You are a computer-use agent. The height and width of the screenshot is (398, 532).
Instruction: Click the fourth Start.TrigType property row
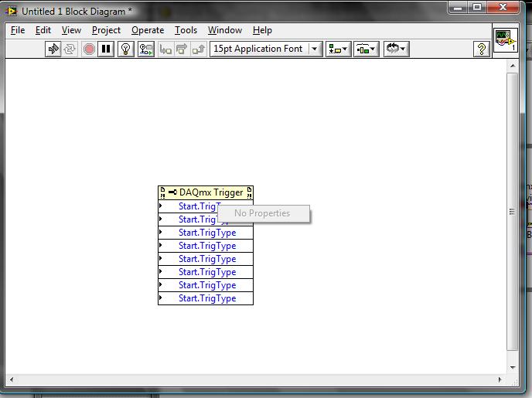206,246
